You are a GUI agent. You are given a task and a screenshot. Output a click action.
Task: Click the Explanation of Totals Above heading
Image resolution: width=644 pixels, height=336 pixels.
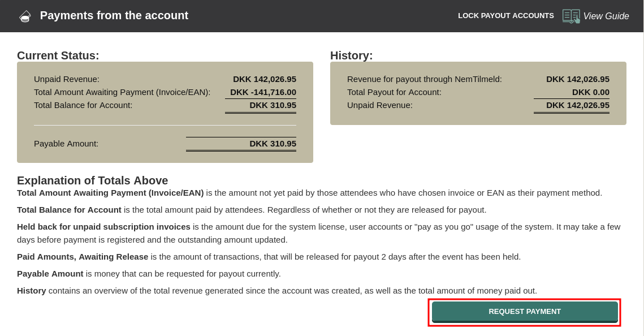(x=93, y=180)
